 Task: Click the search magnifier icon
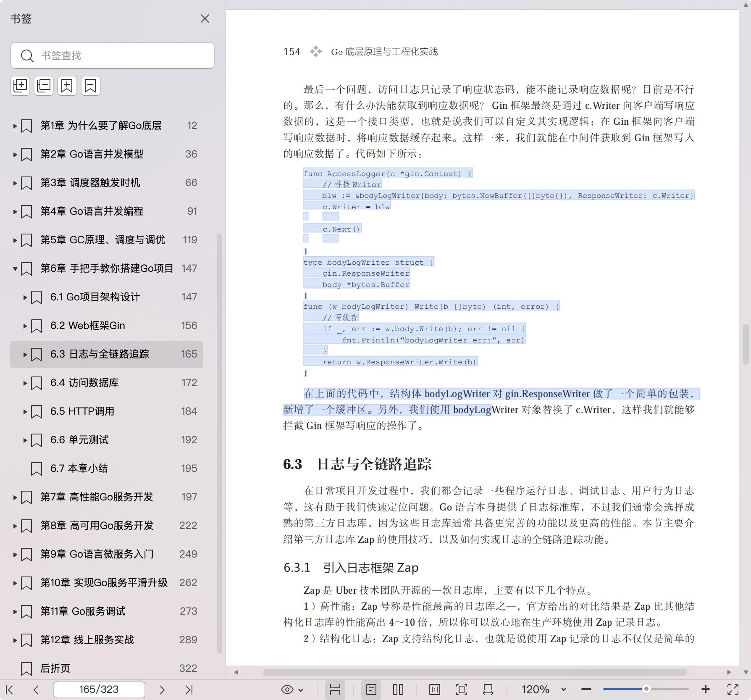[x=27, y=55]
